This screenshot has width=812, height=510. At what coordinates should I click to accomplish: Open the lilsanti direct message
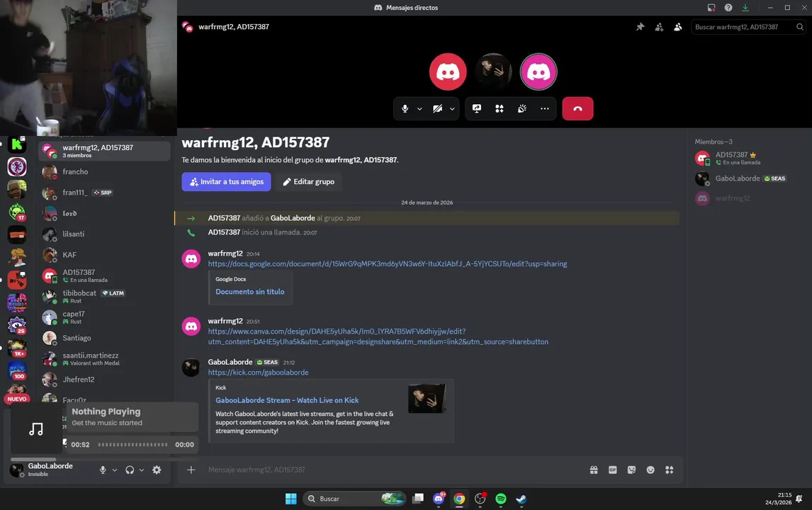click(x=104, y=234)
